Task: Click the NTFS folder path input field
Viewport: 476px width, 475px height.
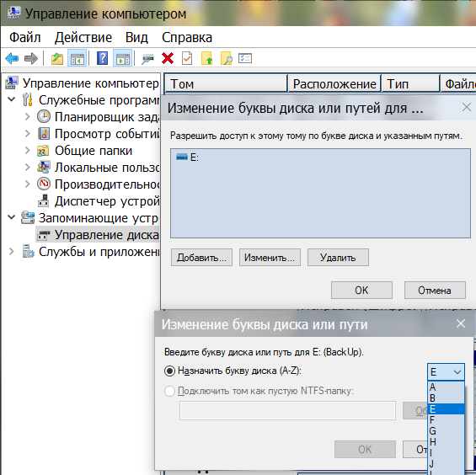Action: 287,411
